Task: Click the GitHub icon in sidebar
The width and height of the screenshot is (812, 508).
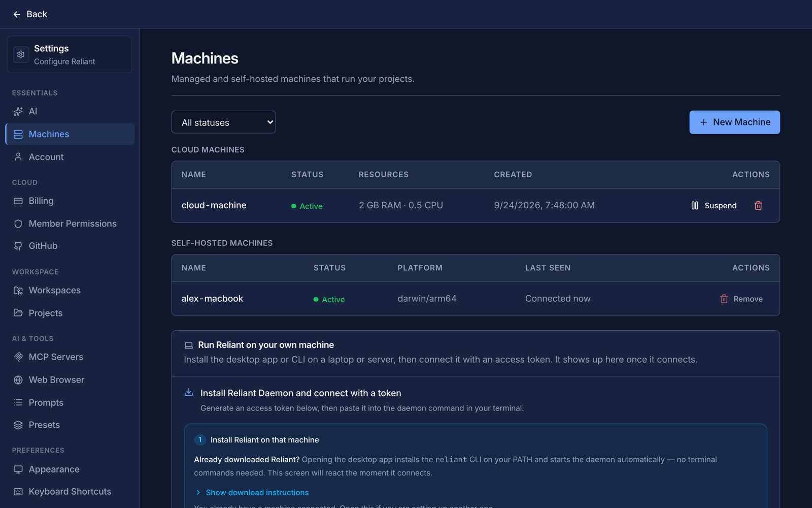Action: pyautogui.click(x=18, y=246)
